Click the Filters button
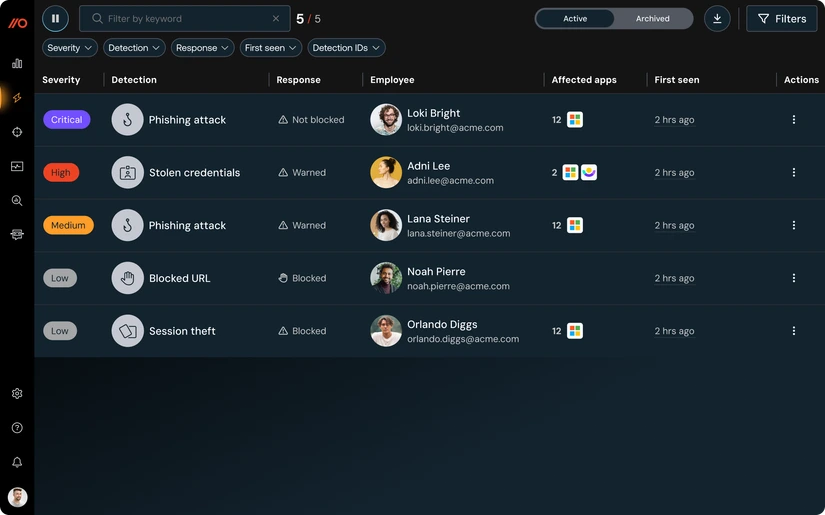This screenshot has width=825, height=515. 781,18
